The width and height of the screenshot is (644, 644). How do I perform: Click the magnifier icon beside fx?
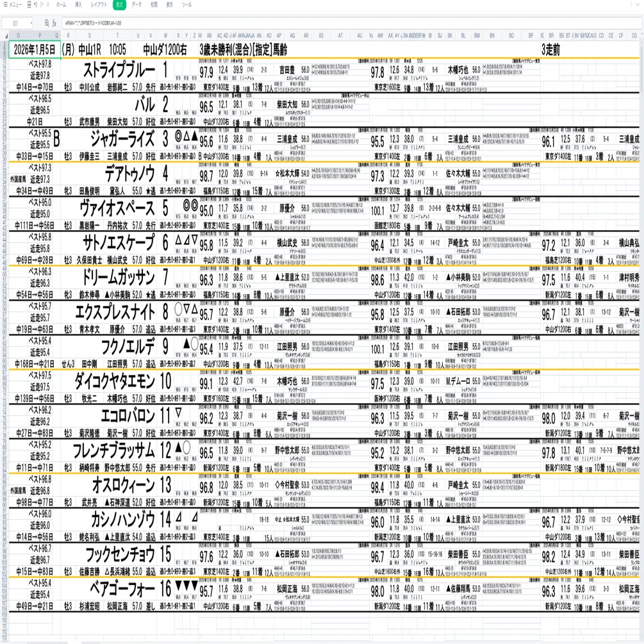click(x=46, y=24)
